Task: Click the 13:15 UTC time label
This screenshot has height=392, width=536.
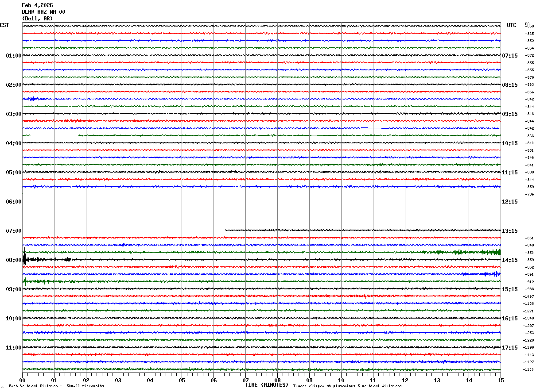Action: 509,231
